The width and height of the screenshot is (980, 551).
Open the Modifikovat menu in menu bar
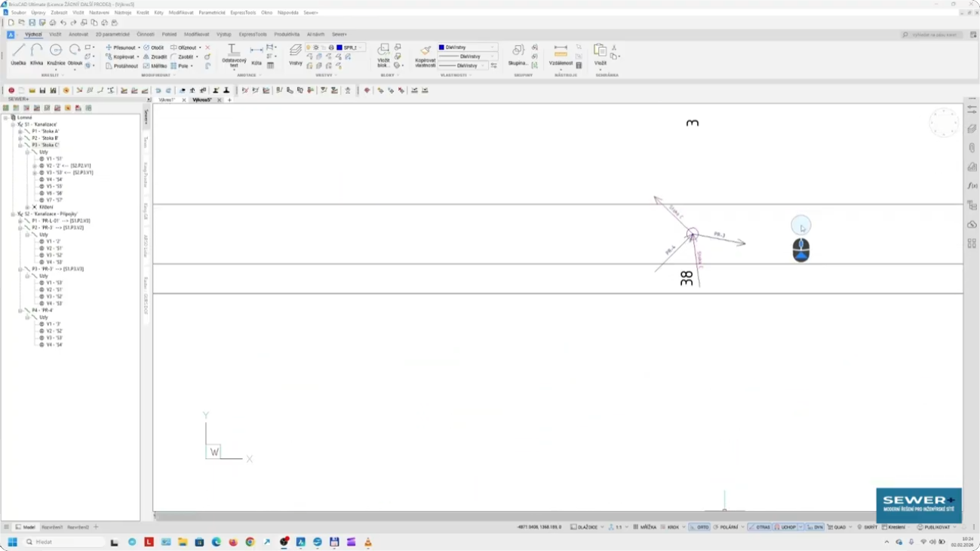tap(180, 13)
